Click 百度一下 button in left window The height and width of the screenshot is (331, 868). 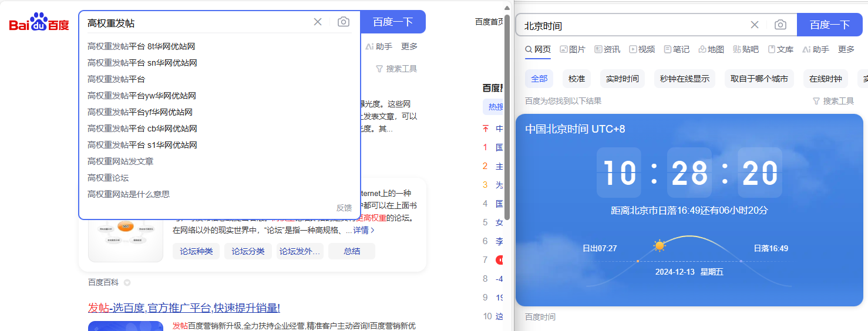(x=393, y=22)
